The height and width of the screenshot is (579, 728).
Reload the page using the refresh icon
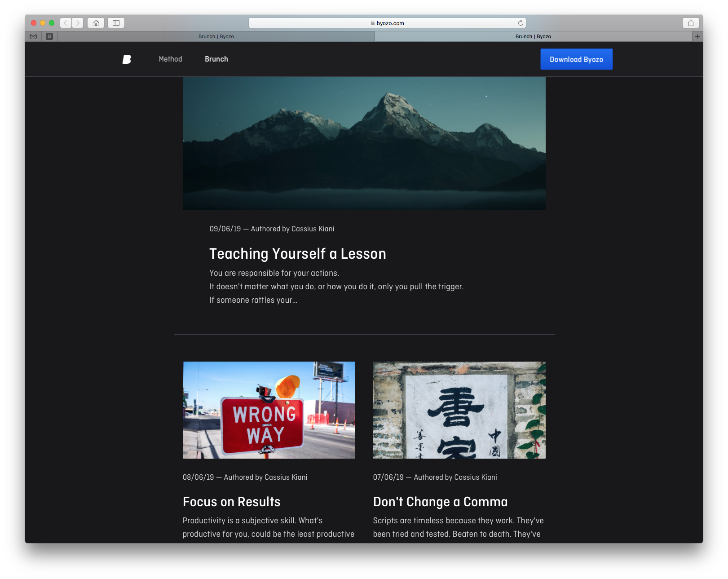point(521,23)
